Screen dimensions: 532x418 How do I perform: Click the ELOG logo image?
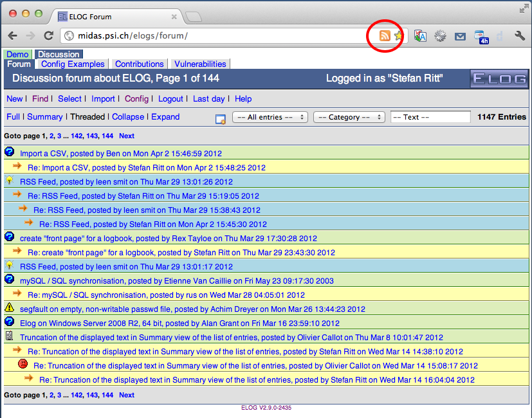(x=499, y=78)
